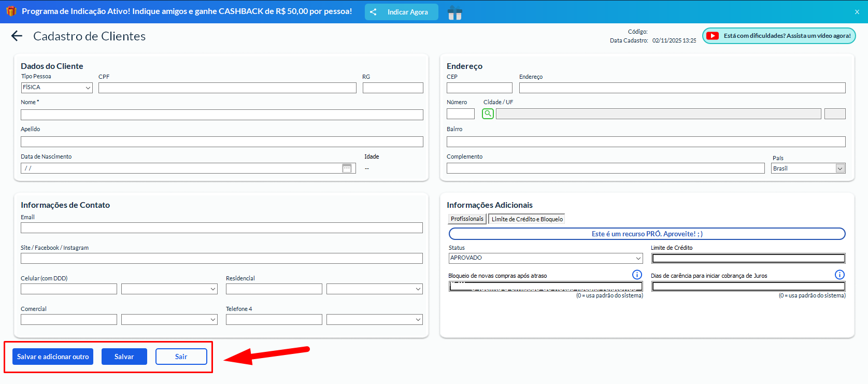The height and width of the screenshot is (384, 868).
Task: Open the Status dropdown showing APROVADO
Action: [545, 258]
